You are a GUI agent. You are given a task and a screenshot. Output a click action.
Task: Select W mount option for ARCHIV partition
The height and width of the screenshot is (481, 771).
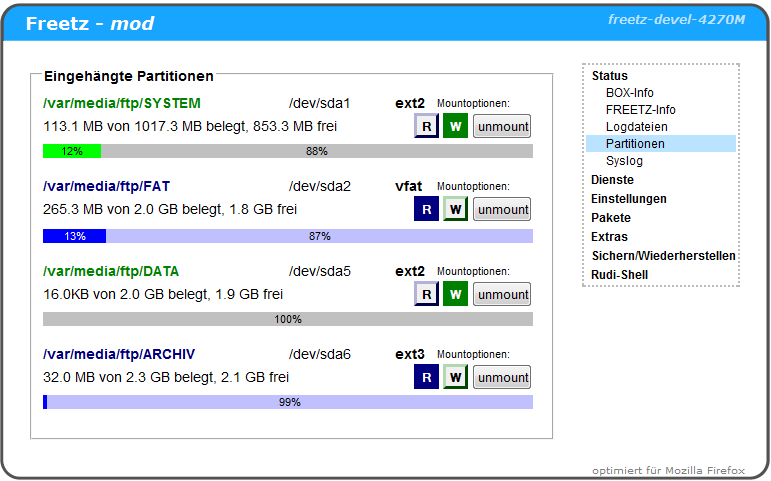coord(455,377)
